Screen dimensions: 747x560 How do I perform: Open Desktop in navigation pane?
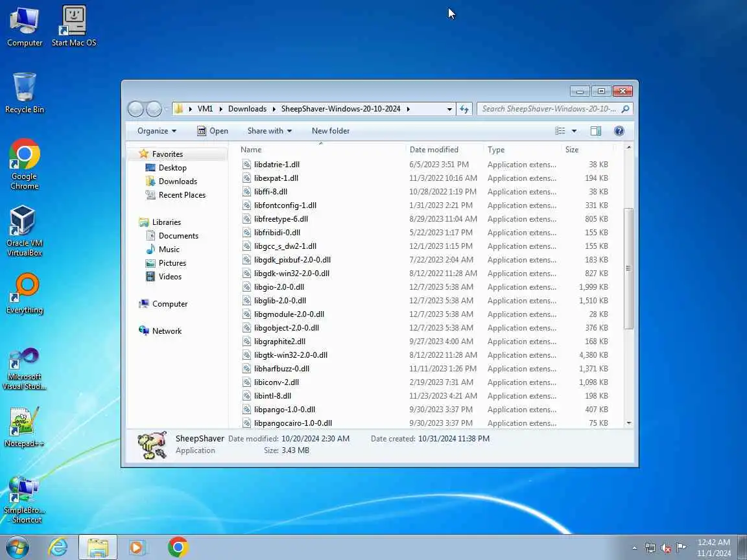[x=172, y=168]
